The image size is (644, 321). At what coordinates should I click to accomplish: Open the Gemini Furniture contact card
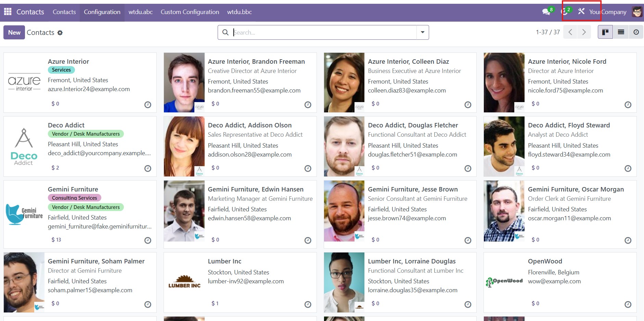pyautogui.click(x=73, y=189)
